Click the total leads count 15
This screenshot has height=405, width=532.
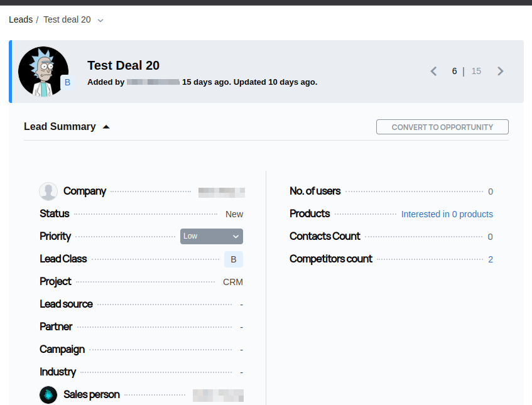476,71
